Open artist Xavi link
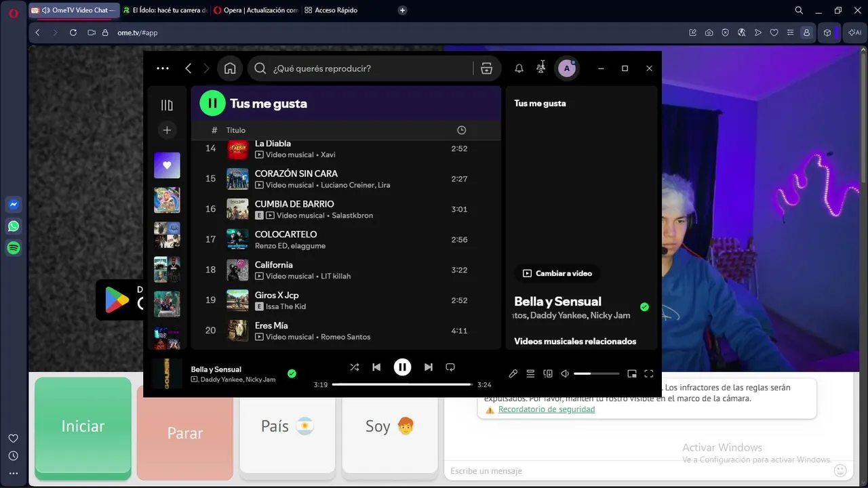868x488 pixels. (328, 155)
